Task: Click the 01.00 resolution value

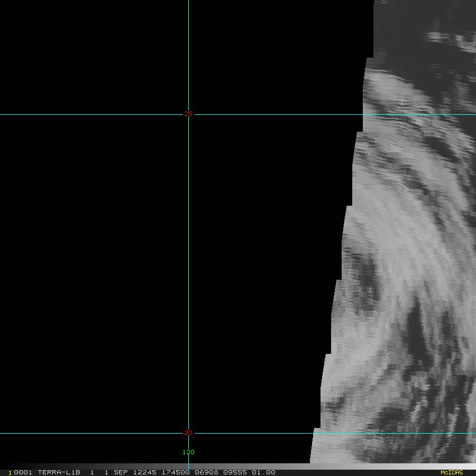Action: [x=263, y=472]
